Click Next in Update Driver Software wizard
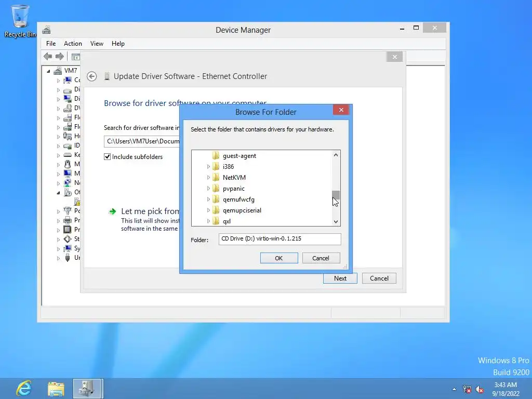This screenshot has width=532, height=399. (x=340, y=278)
